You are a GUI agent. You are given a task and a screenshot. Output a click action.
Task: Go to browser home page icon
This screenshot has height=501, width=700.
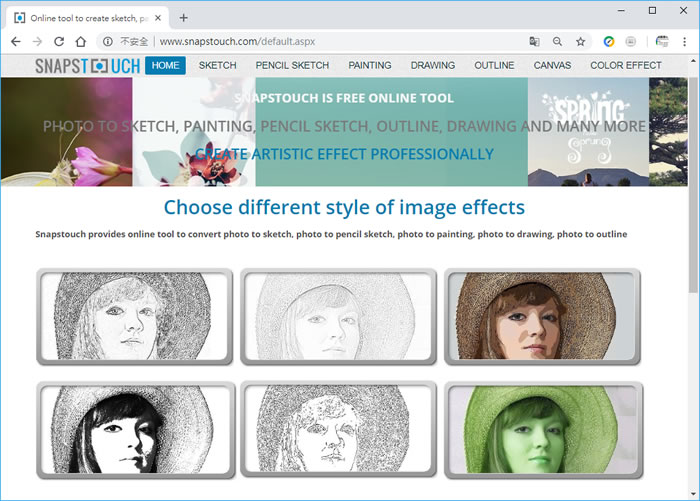point(81,41)
